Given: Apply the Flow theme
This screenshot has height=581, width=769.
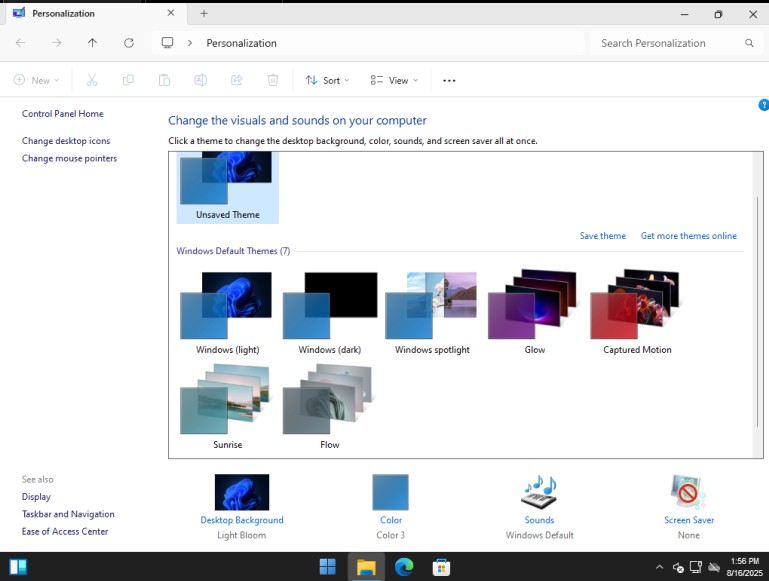Looking at the screenshot, I should [330, 407].
